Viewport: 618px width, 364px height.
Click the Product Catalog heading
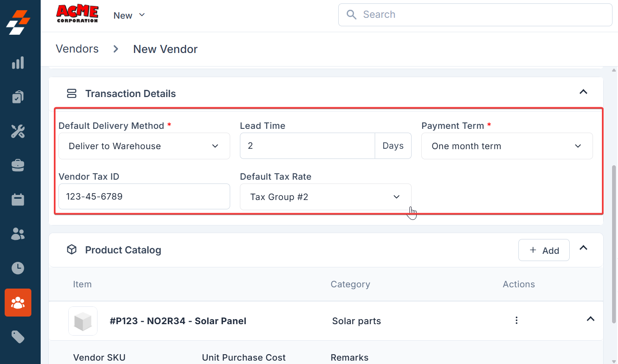(123, 250)
